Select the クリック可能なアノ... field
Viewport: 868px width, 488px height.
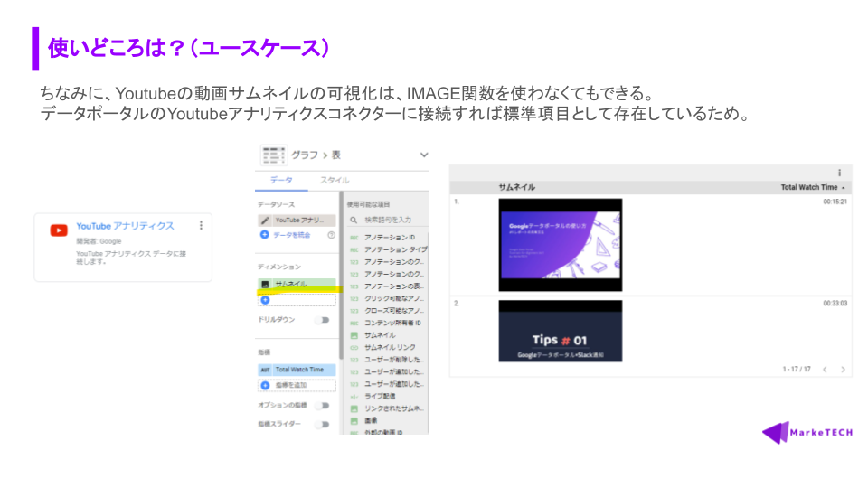click(x=394, y=298)
